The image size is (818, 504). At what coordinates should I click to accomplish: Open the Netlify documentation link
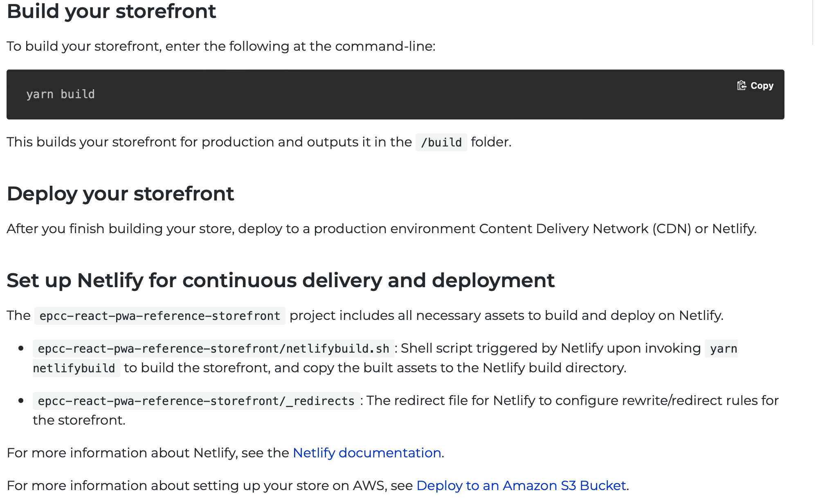[367, 453]
